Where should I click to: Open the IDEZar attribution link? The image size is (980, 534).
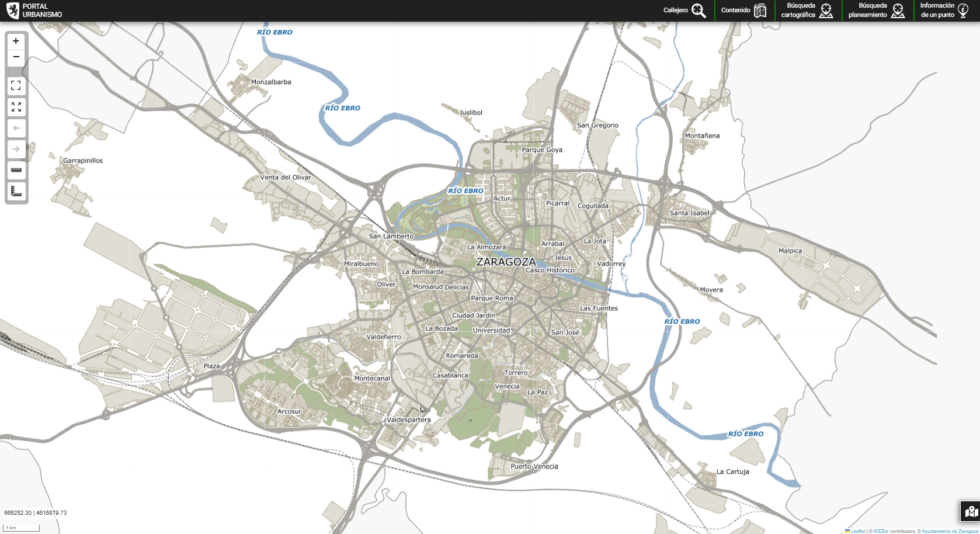point(881,531)
